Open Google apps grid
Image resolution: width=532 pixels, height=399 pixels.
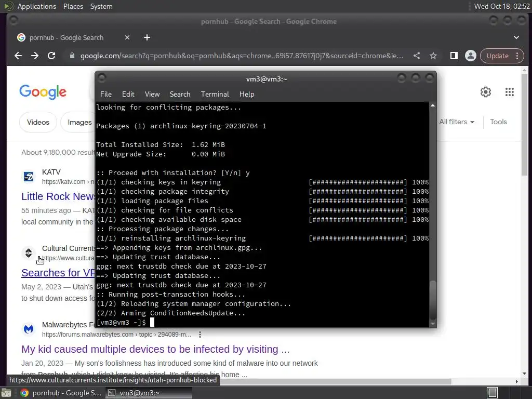[509, 92]
